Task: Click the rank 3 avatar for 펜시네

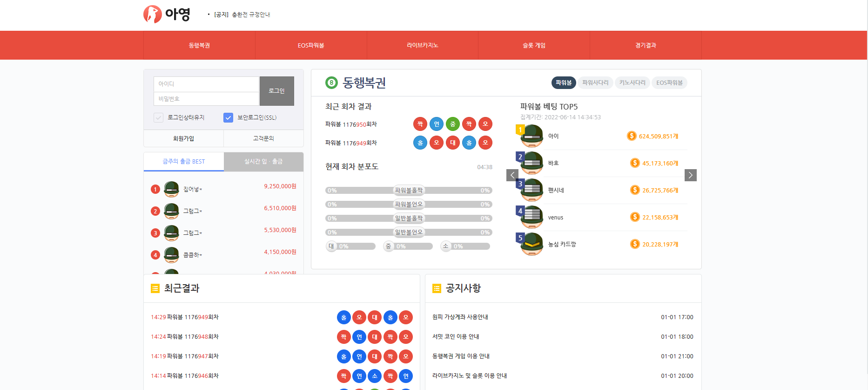Action: (532, 190)
